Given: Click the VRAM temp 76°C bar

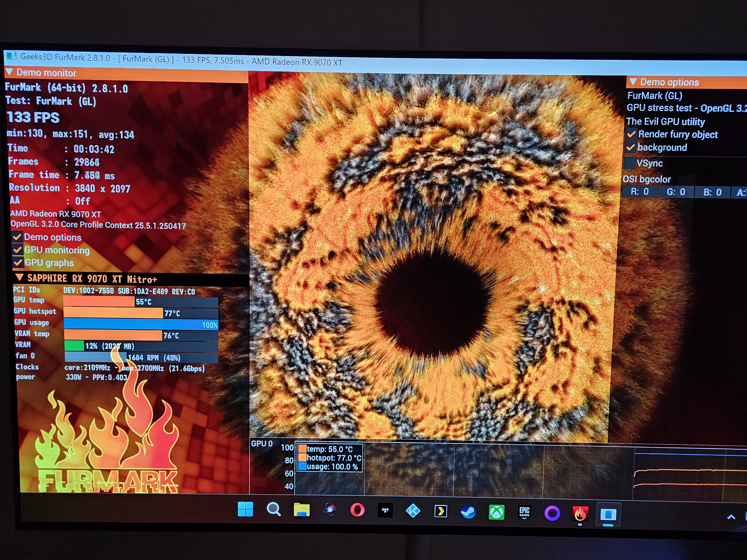Looking at the screenshot, I should (x=141, y=335).
